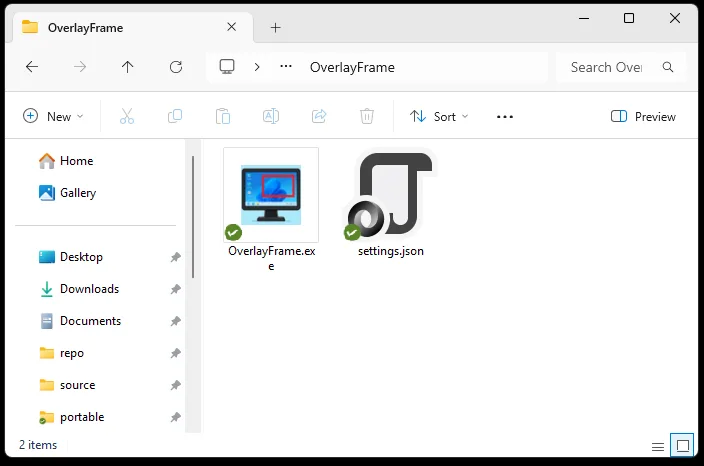Go up one folder level
Image resolution: width=704 pixels, height=466 pixels.
pos(128,67)
